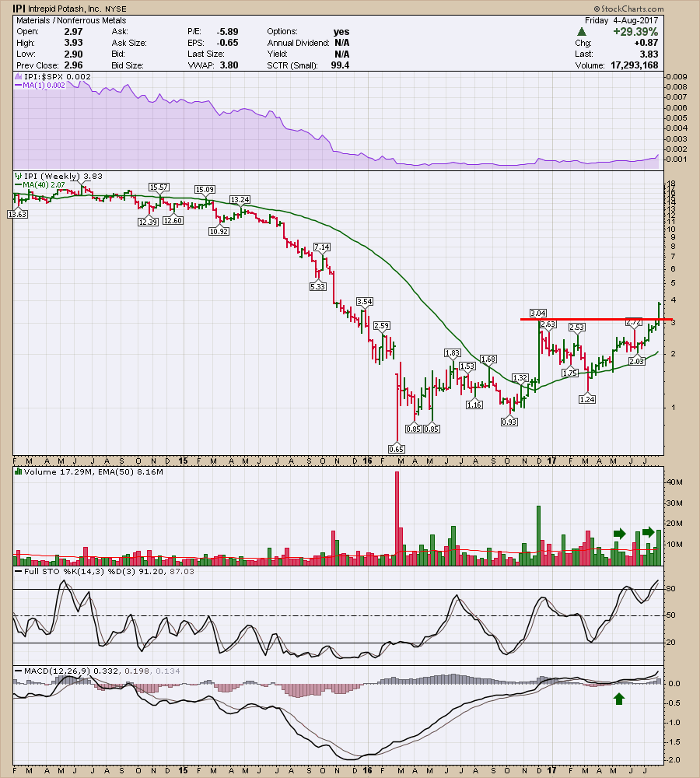700x778 pixels.
Task: Click the Volume figure 17,293,168
Action: pos(635,65)
